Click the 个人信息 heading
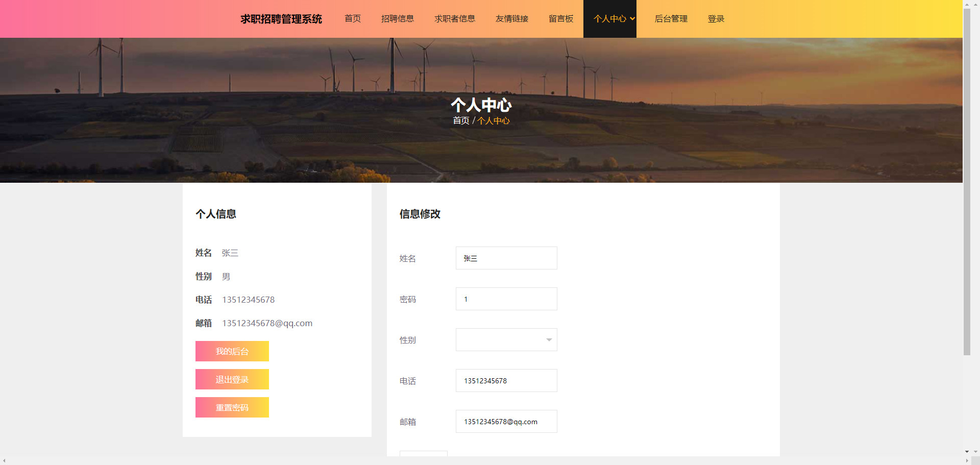980x465 pixels. 216,214
